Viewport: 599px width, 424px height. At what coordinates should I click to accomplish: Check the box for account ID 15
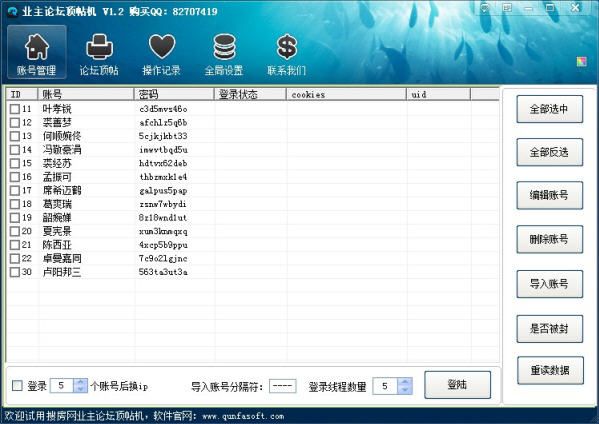[15, 163]
